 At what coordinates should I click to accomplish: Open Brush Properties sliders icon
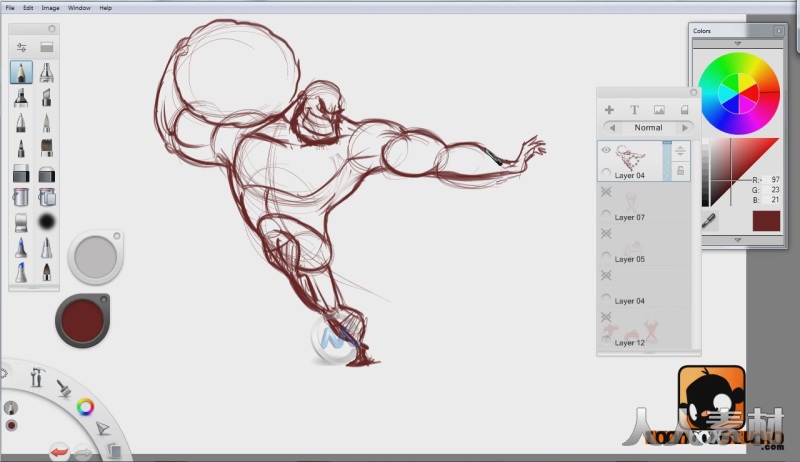click(21, 47)
